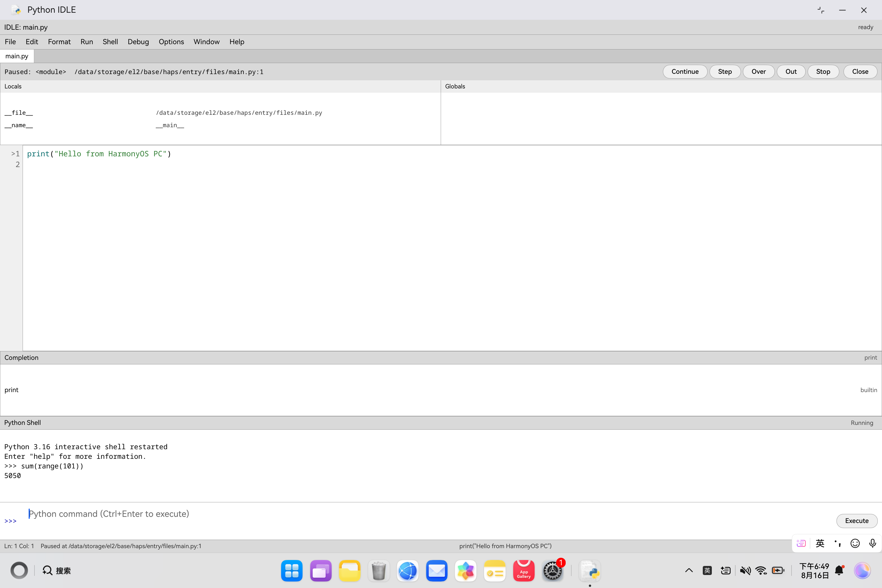Click the emoji smiley on the IME bar
Image resolution: width=882 pixels, height=588 pixels.
tap(855, 543)
